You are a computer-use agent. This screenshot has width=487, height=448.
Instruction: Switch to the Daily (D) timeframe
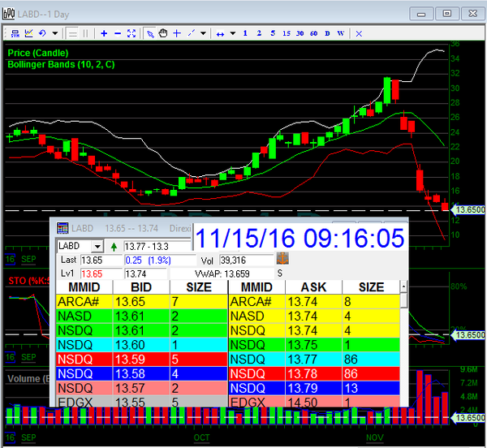(327, 33)
